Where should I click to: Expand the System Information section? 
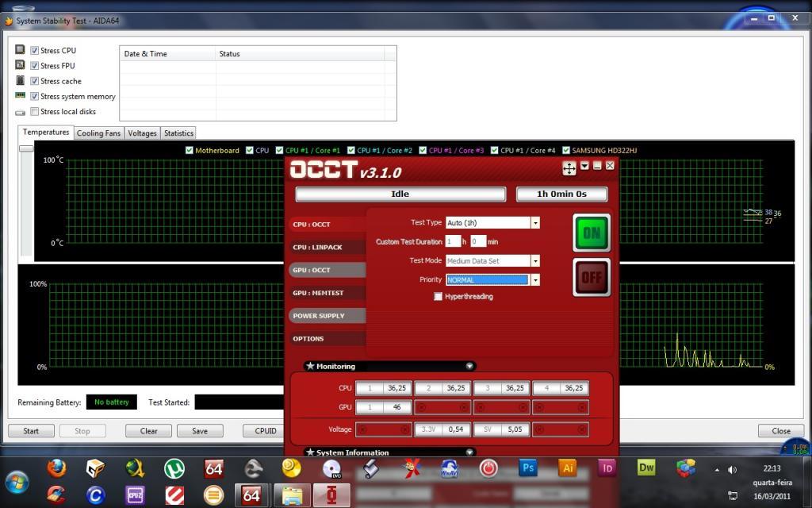coord(469,452)
